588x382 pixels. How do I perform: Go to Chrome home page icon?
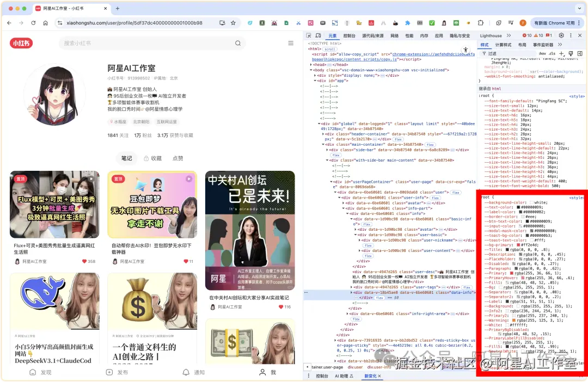tap(45, 23)
